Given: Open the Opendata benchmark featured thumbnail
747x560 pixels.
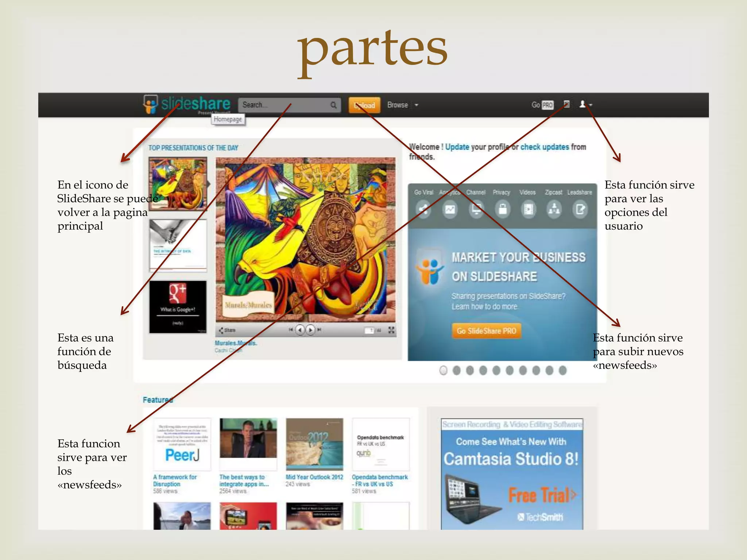Looking at the screenshot, I should pos(381,444).
